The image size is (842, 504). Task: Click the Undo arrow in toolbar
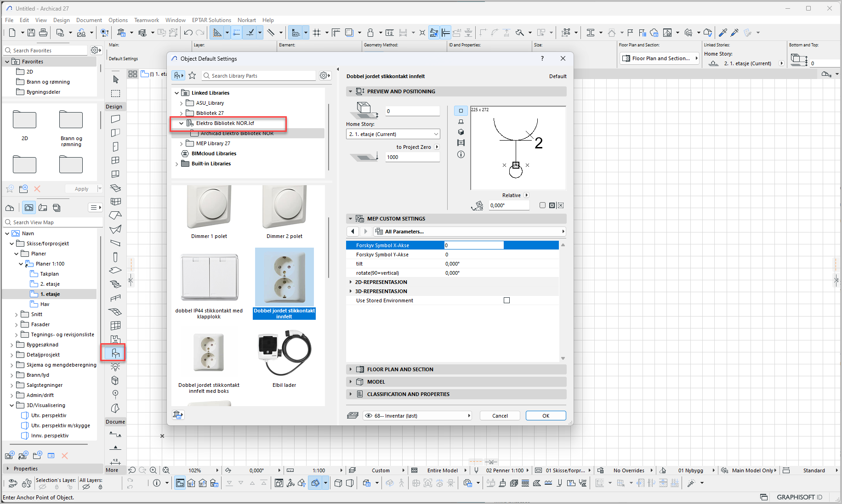point(188,33)
